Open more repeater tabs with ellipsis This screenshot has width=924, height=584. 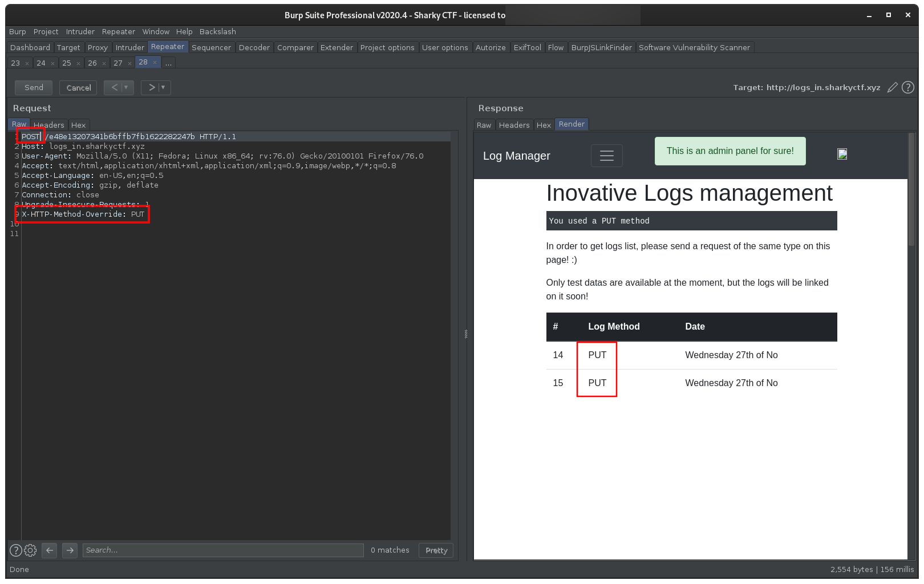click(168, 63)
